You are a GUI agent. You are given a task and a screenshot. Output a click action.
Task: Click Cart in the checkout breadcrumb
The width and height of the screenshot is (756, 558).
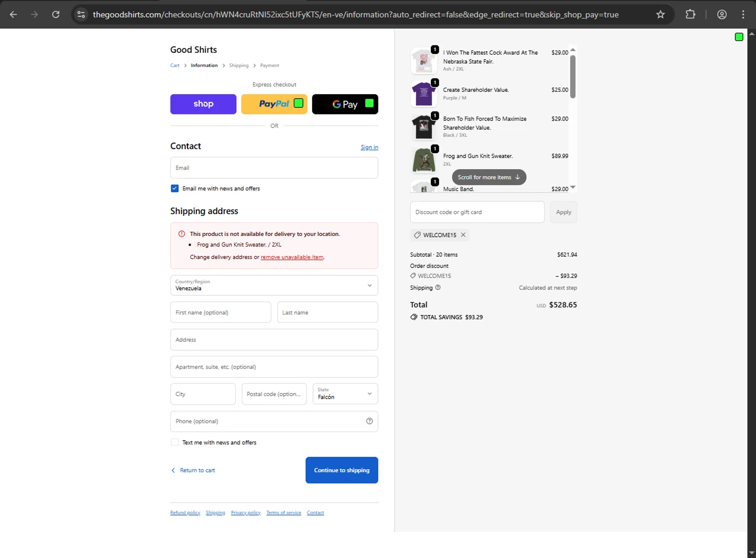tap(175, 66)
